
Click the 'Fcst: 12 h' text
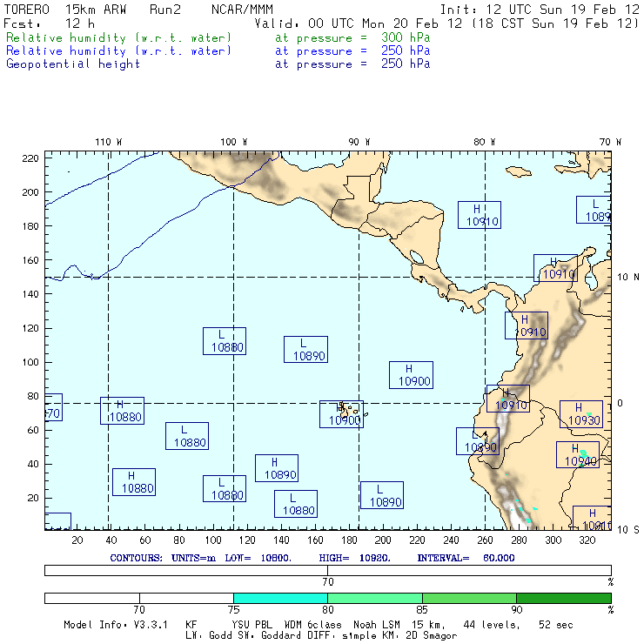pos(50,23)
